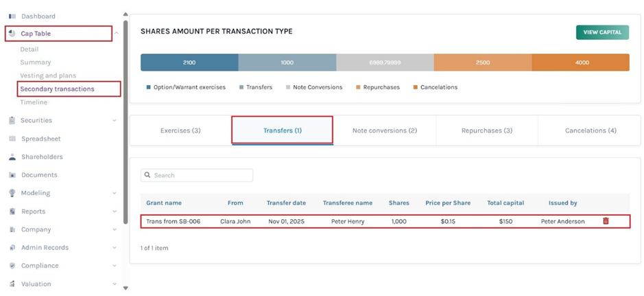The height and width of the screenshot is (296, 644).
Task: Click the Modeling lightbulb icon
Action: pyautogui.click(x=12, y=193)
